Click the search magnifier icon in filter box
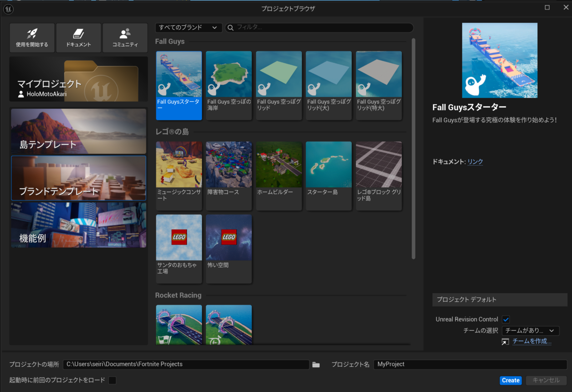 click(231, 28)
